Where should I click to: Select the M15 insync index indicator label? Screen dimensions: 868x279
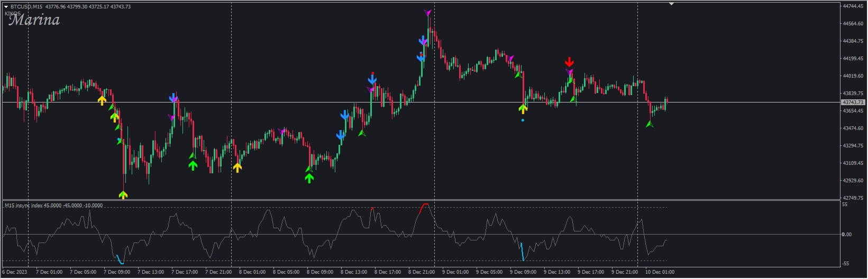click(x=53, y=206)
